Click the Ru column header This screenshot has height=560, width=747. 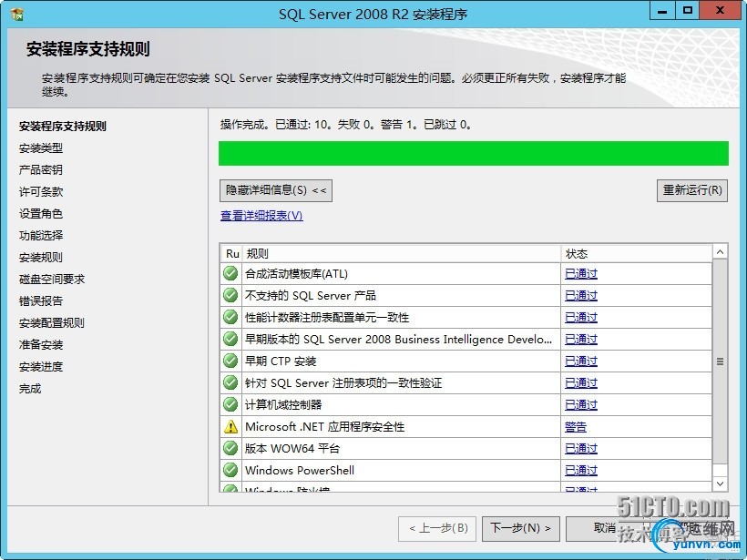(232, 254)
